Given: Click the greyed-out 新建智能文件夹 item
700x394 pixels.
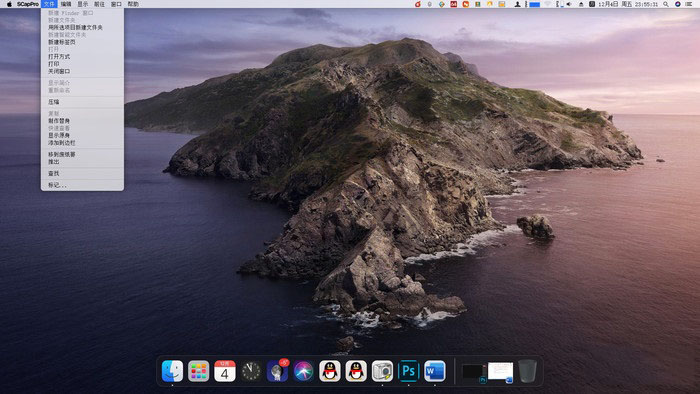Looking at the screenshot, I should pyautogui.click(x=82, y=35).
